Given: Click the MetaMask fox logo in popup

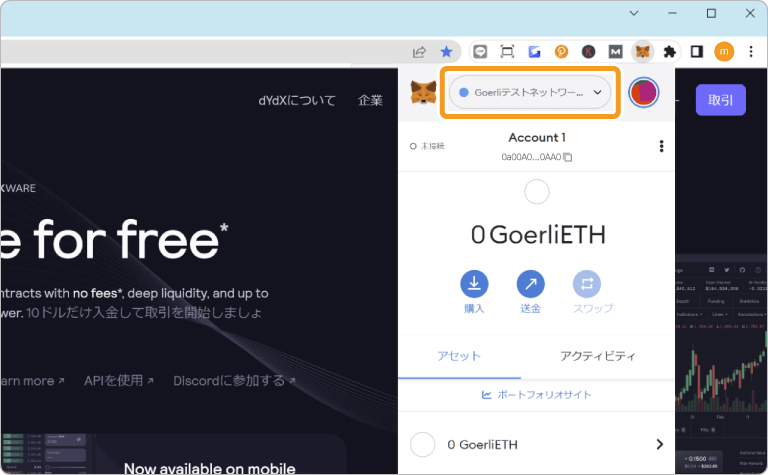Looking at the screenshot, I should click(423, 93).
